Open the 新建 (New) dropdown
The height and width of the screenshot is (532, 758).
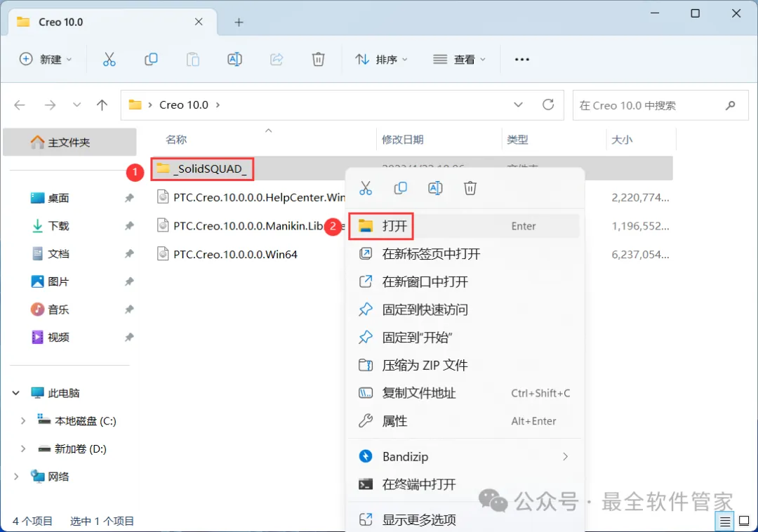[x=46, y=60]
